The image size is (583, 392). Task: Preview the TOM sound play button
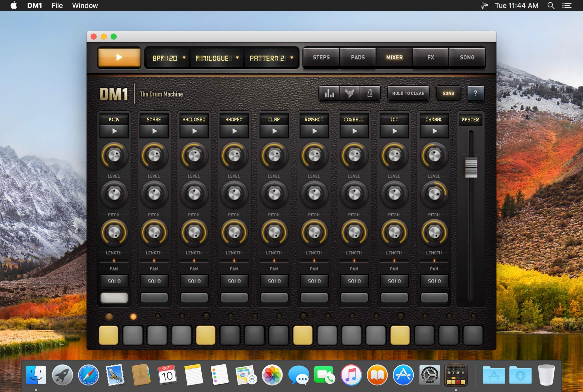click(x=394, y=131)
